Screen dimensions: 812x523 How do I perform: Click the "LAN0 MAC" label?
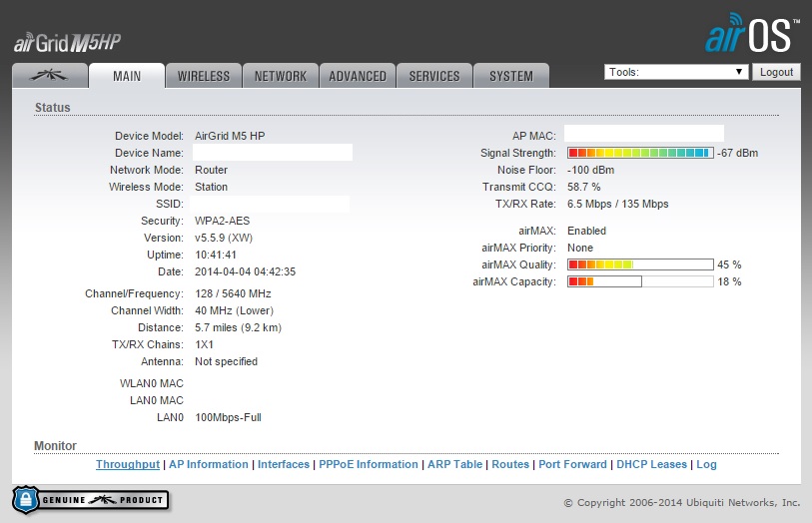[x=157, y=400]
